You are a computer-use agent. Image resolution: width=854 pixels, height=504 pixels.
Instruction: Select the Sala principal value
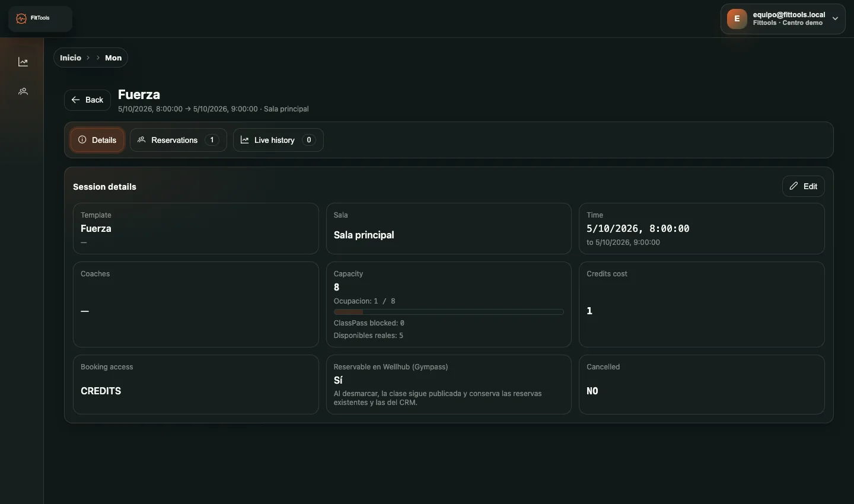364,235
